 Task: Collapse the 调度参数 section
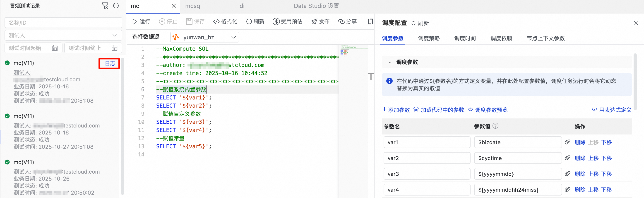[390, 62]
